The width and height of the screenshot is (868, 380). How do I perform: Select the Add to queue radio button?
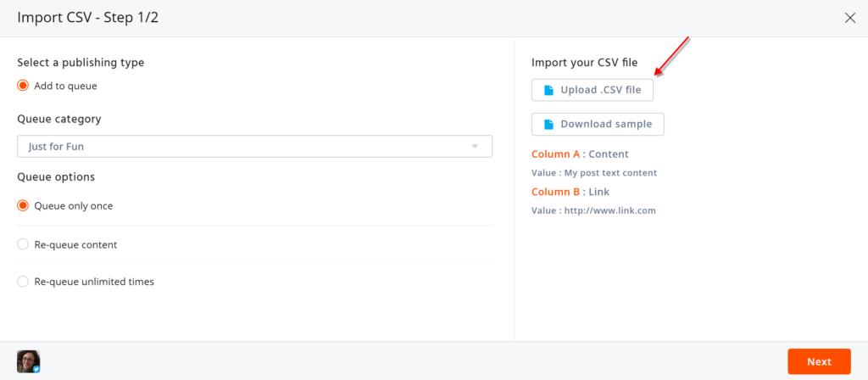coord(23,86)
